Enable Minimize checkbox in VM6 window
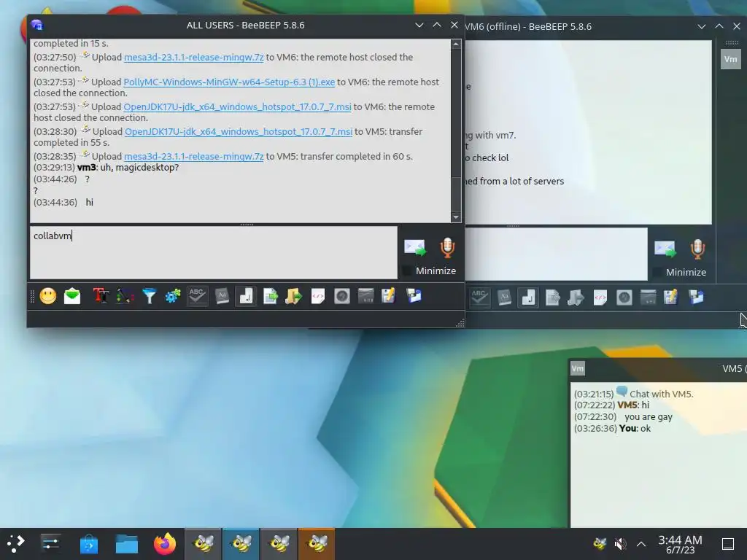The height and width of the screenshot is (560, 747). tap(657, 272)
